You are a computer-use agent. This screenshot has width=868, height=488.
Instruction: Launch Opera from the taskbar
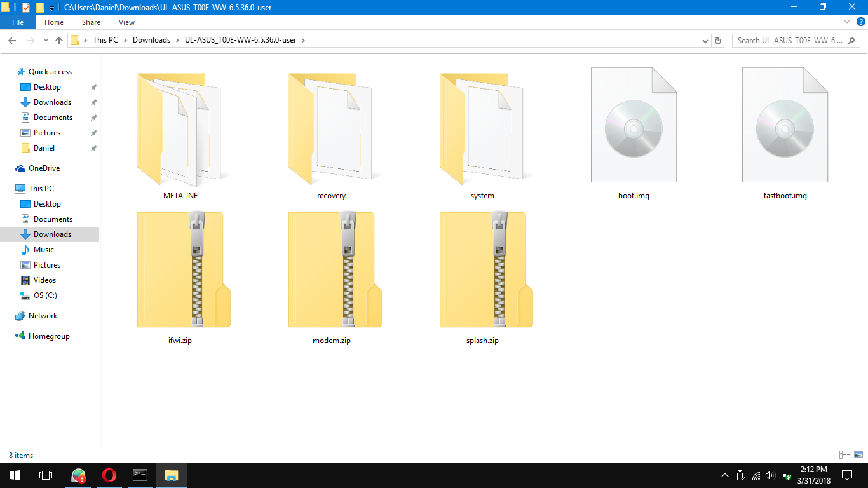coord(109,475)
